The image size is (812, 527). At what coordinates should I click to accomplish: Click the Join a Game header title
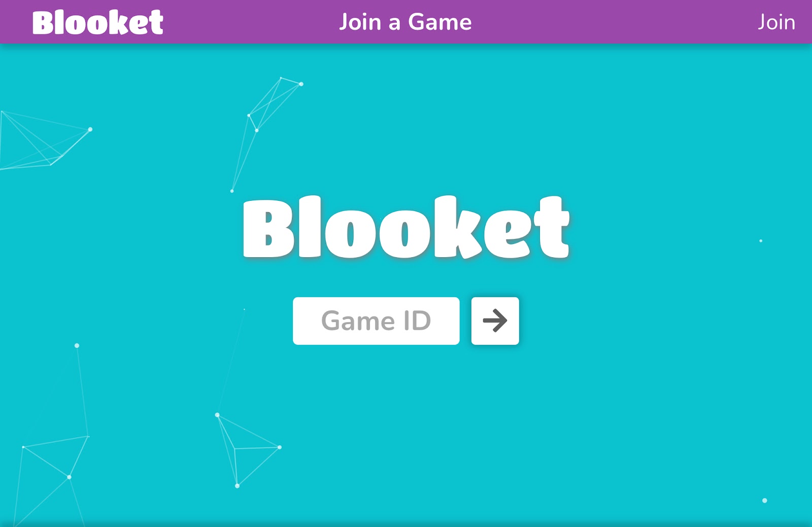pos(405,22)
